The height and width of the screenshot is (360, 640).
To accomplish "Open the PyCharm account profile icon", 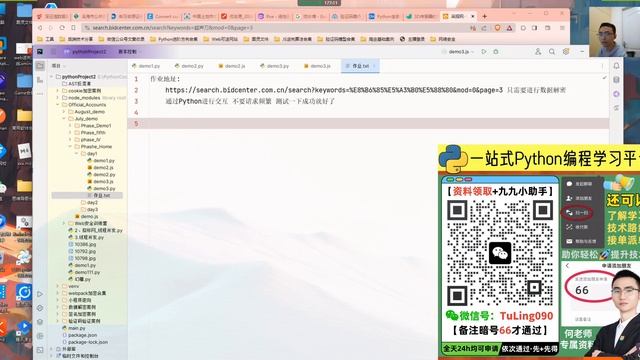I will coord(538,52).
